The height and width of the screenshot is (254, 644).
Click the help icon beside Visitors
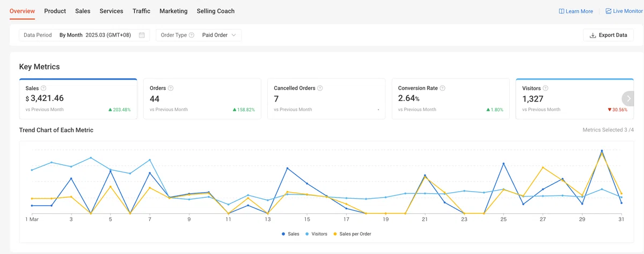546,88
